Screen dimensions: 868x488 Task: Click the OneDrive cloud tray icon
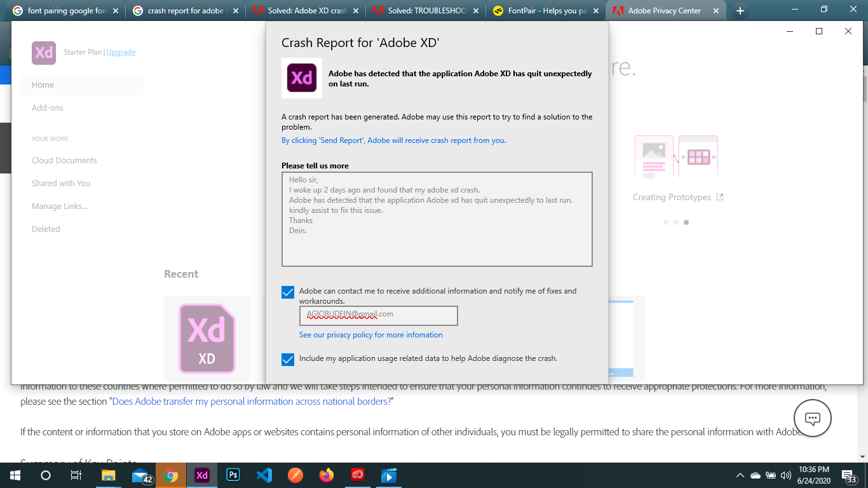point(756,475)
